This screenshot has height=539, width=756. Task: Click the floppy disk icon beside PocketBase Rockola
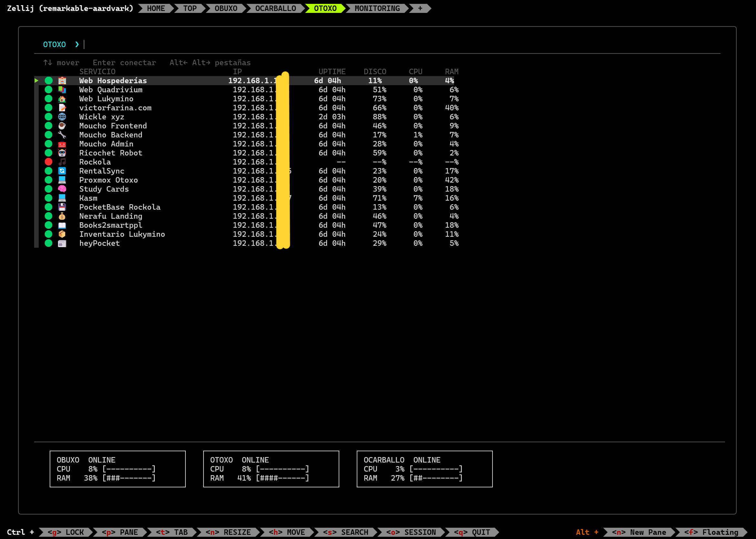pos(62,207)
